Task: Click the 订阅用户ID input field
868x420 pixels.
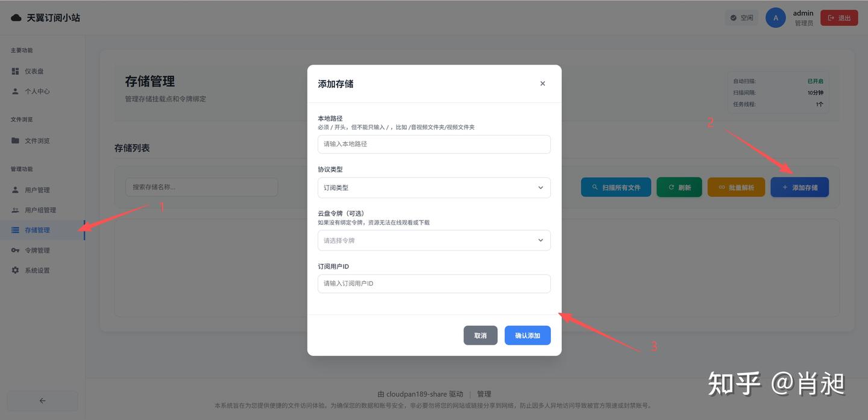Action: [x=433, y=283]
